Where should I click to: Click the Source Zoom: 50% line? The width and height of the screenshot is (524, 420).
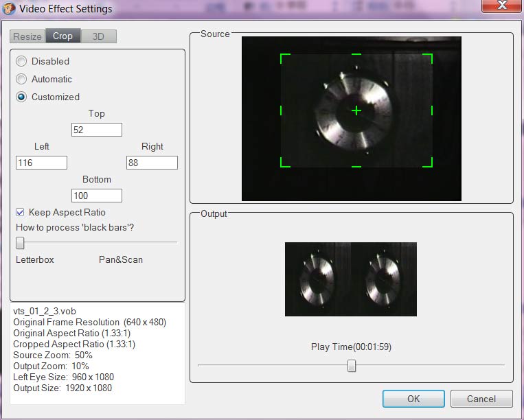[53, 355]
